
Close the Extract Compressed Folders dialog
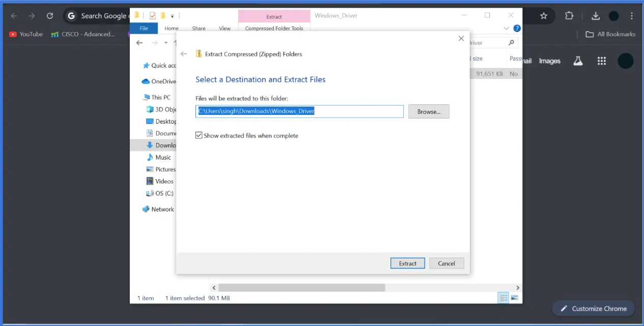point(461,39)
